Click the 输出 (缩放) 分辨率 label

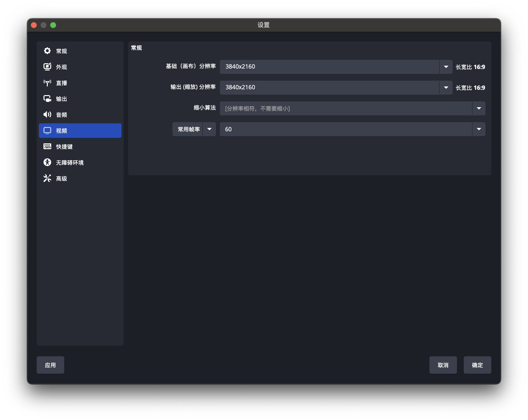(193, 87)
